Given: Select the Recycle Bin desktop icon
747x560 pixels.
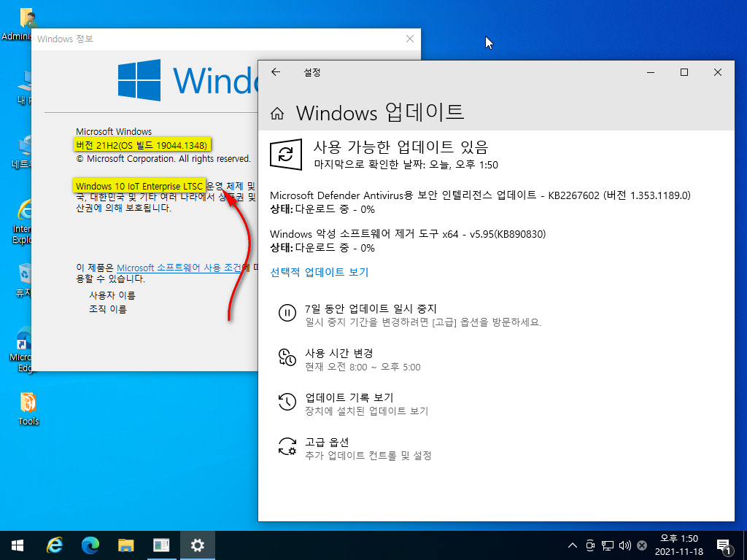Looking at the screenshot, I should (x=23, y=281).
